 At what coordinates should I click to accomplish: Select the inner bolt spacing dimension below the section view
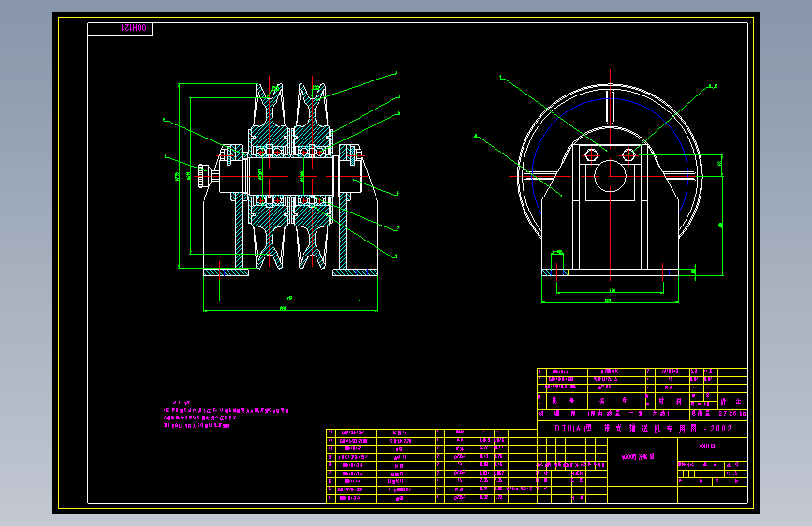tap(290, 299)
